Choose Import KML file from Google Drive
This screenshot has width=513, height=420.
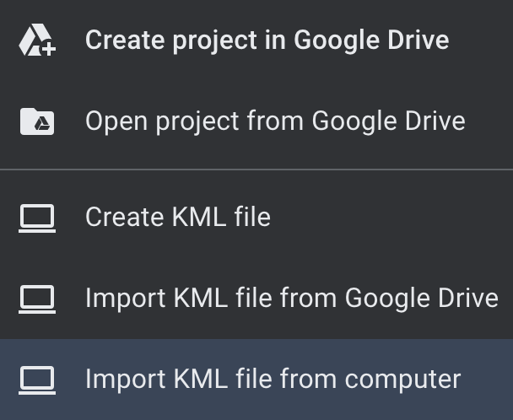(256, 299)
